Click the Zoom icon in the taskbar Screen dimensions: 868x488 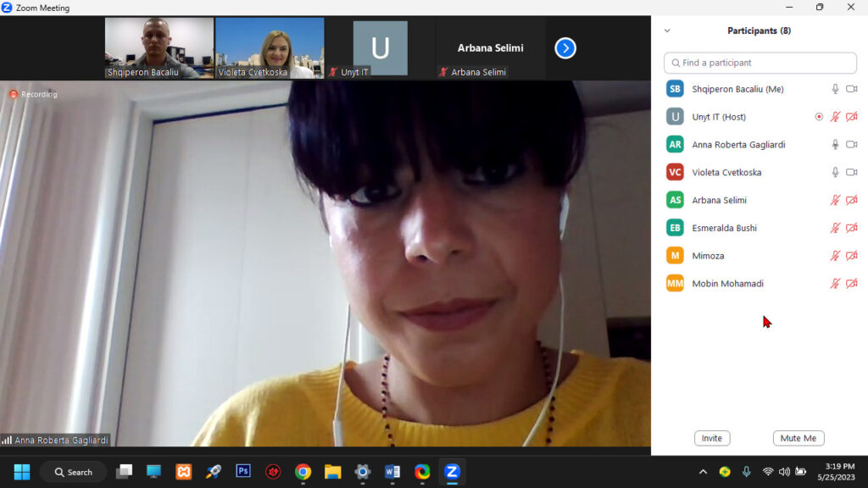click(x=453, y=471)
